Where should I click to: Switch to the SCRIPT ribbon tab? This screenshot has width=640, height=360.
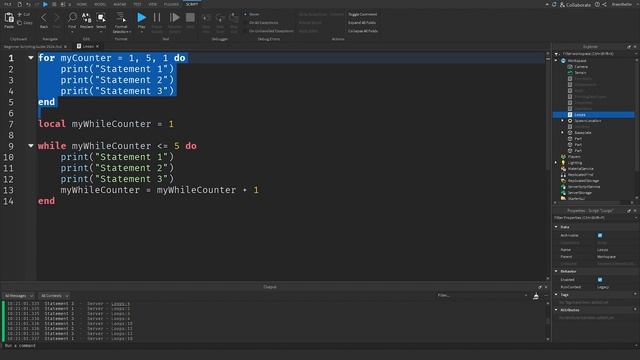(192, 4)
